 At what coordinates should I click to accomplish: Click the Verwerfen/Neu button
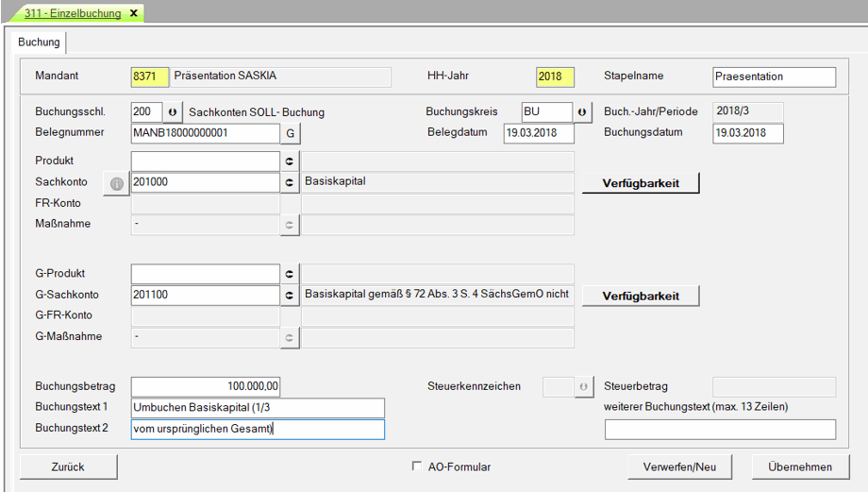[x=680, y=467]
